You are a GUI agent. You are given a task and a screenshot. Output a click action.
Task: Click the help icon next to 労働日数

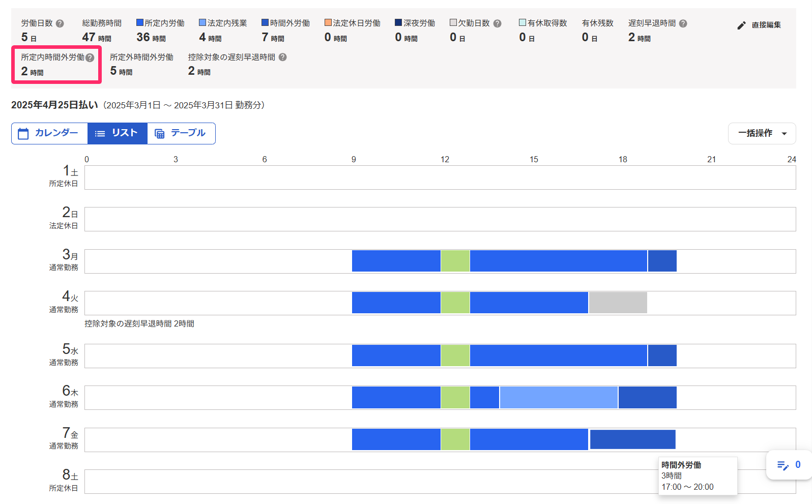coord(60,23)
